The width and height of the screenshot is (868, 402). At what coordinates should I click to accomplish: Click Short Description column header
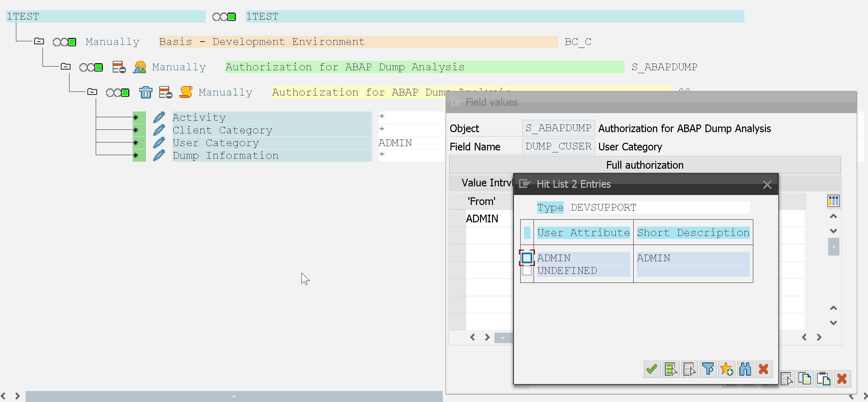coord(693,233)
